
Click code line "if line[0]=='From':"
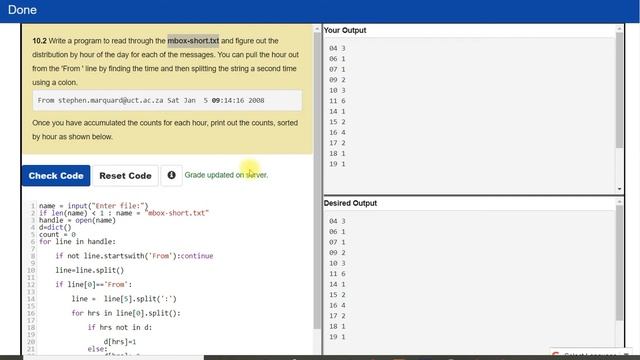[x=93, y=284]
